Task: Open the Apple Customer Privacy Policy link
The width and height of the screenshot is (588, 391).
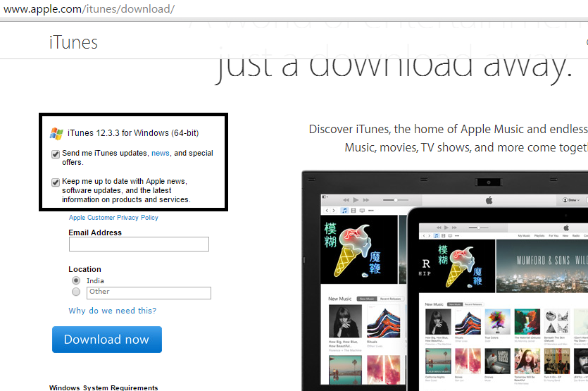Action: 113,218
